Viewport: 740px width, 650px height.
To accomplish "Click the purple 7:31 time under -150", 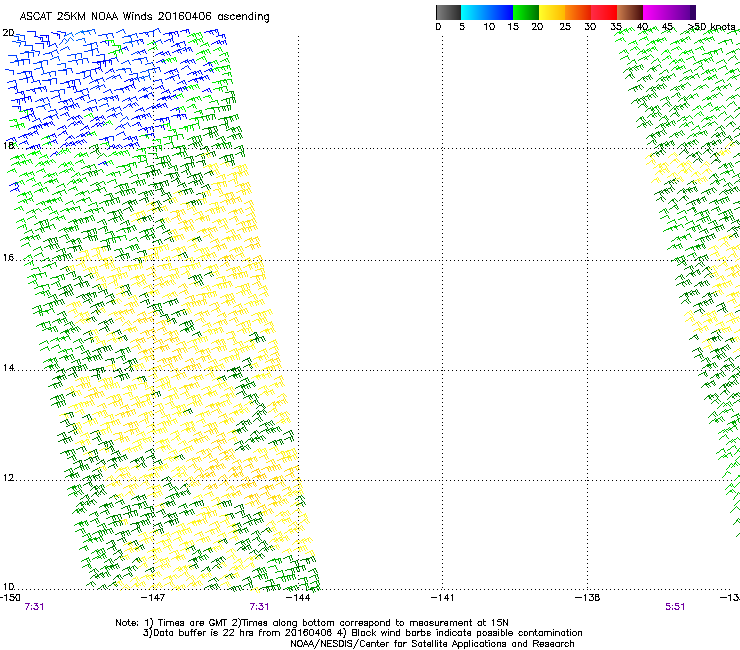I will pos(34,607).
